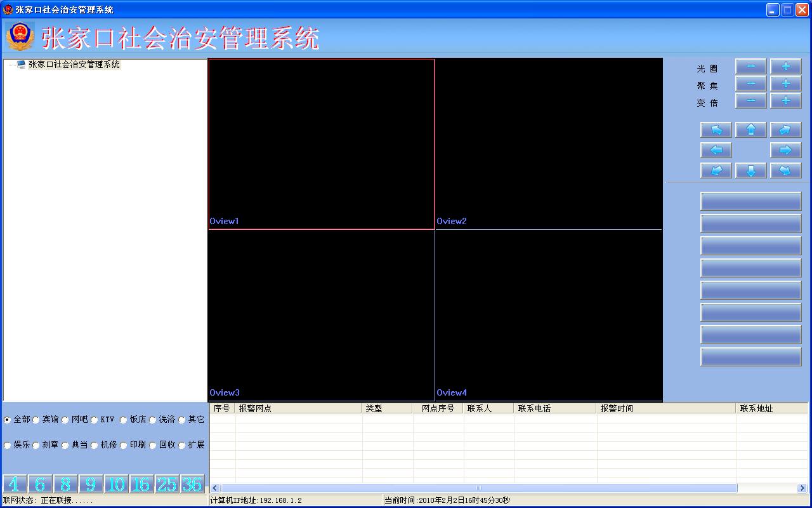812x508 pixels.
Task: Click the 报警网点 column header
Action: point(299,408)
